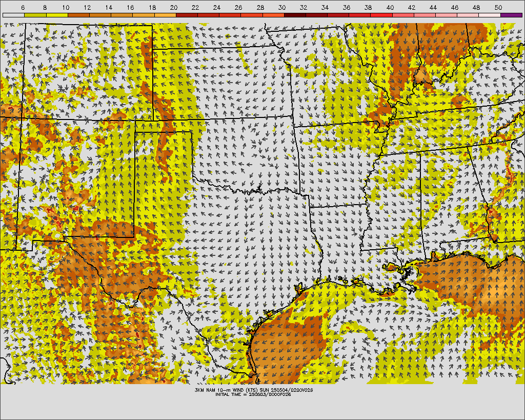This screenshot has width=525, height=420.
Task: Pick the bright red 38–40 knots legend swatch
Action: point(381,15)
